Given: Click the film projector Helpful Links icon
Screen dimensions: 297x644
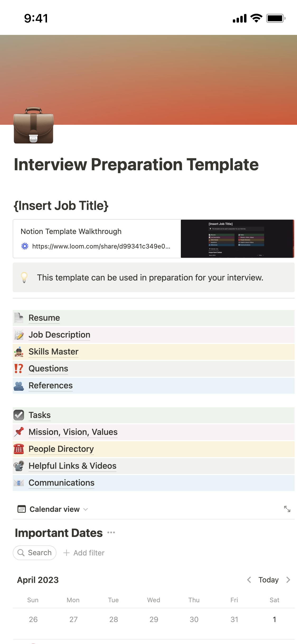Looking at the screenshot, I should [19, 466].
